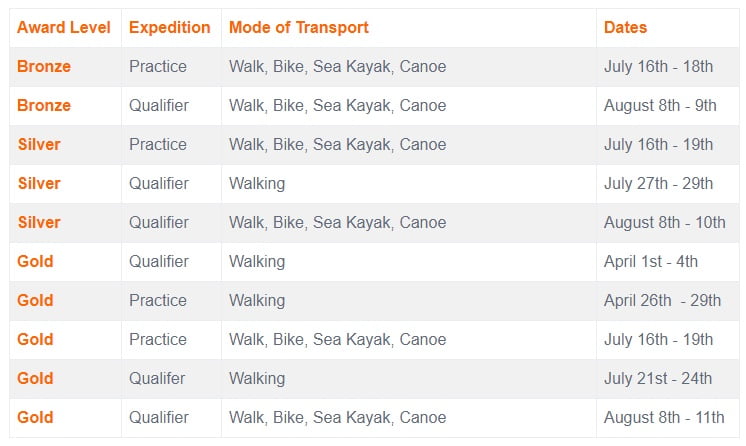Select the Bronze Practice row label
This screenshot has height=446, width=746.
pyautogui.click(x=44, y=67)
